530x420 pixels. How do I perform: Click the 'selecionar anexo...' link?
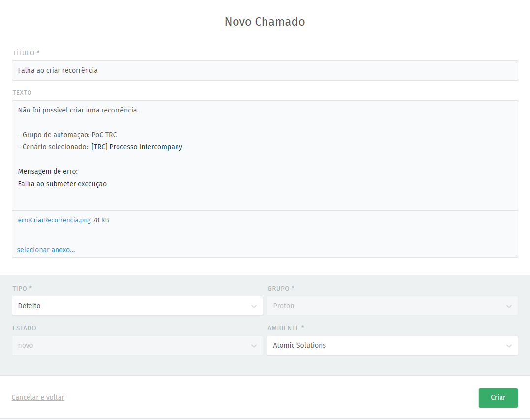point(46,250)
